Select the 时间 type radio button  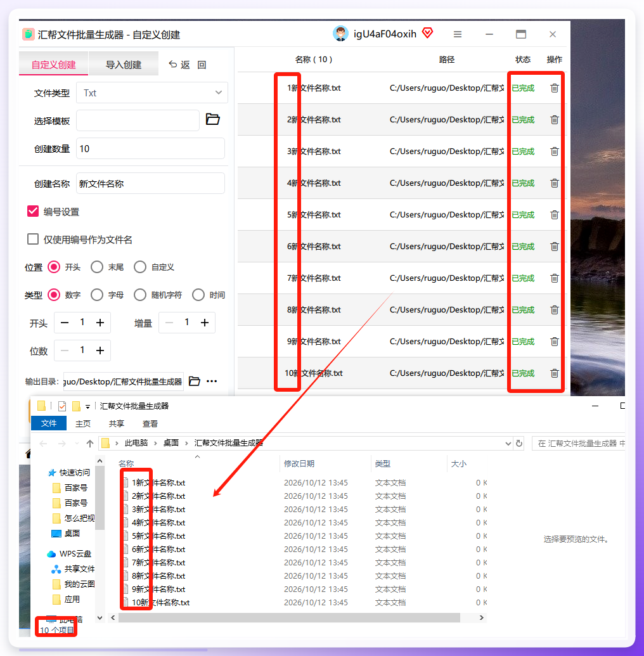pyautogui.click(x=198, y=295)
